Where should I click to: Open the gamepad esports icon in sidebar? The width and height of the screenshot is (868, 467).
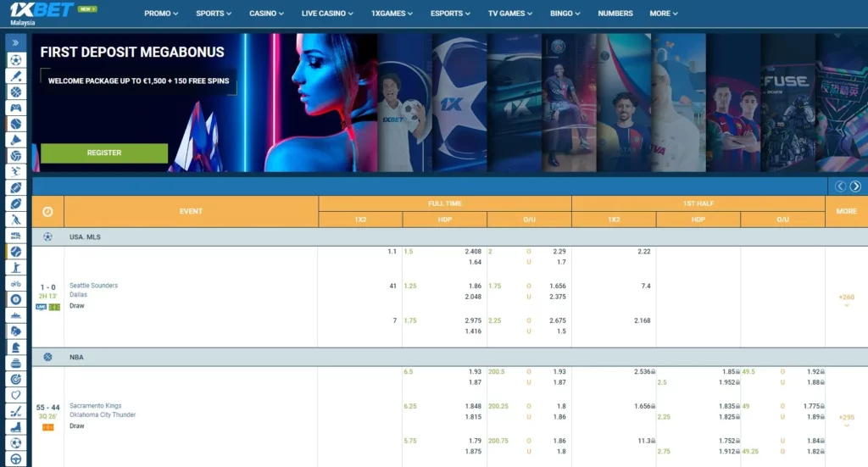point(15,108)
